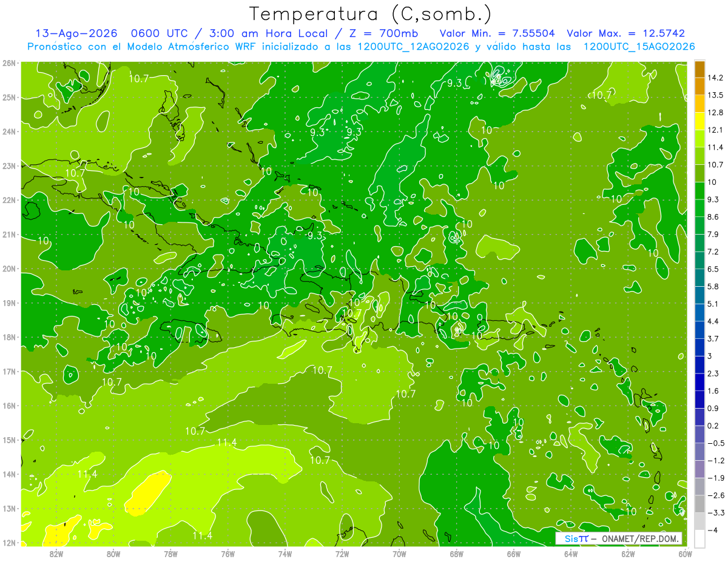This screenshot has width=728, height=562.
Task: Click the 62W longitude label
Action: coord(628,554)
